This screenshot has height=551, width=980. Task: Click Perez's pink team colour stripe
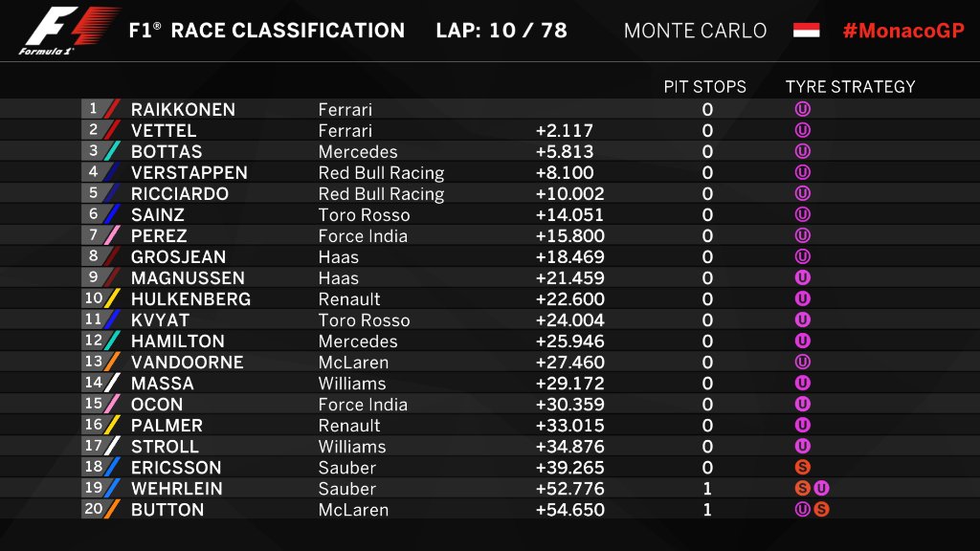(x=112, y=235)
